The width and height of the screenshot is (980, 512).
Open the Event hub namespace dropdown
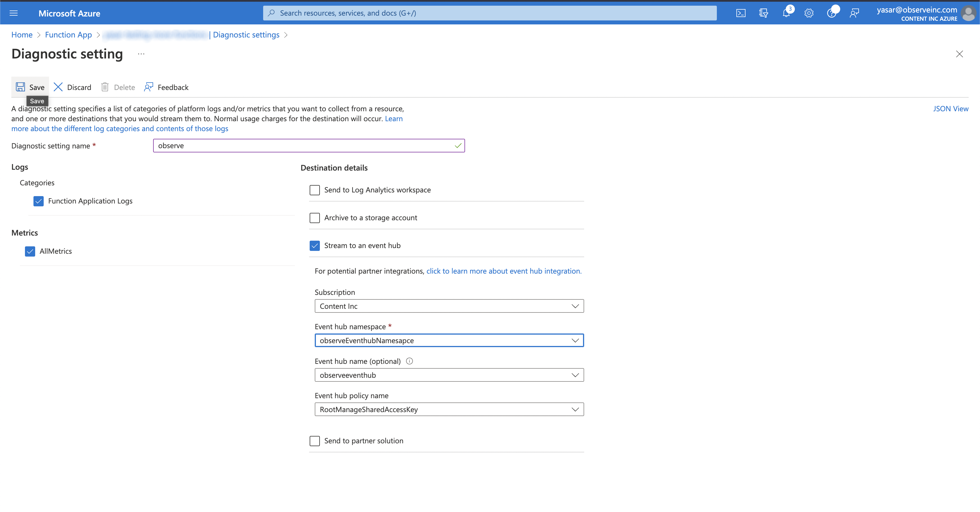pos(449,340)
